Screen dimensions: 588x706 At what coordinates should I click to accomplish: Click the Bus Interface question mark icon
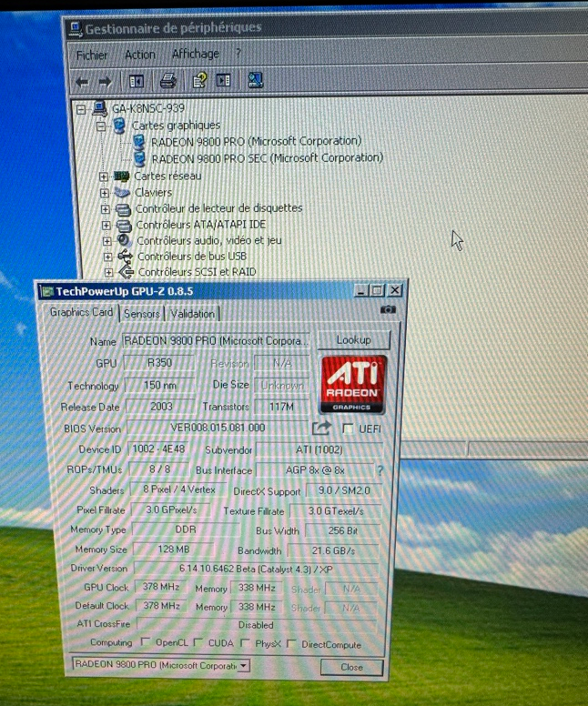tap(380, 470)
